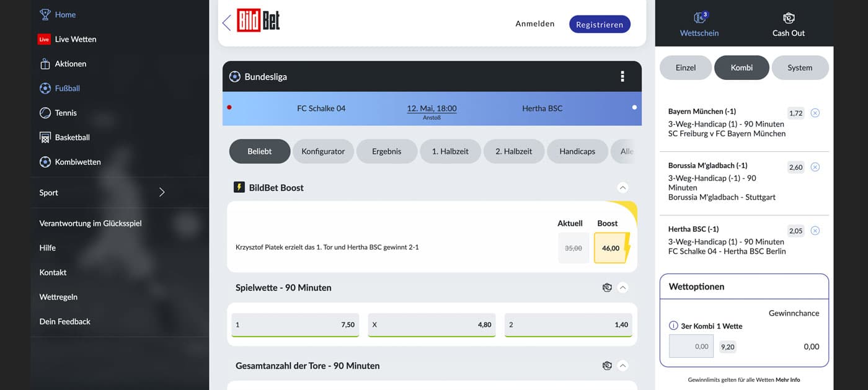The height and width of the screenshot is (390, 868).
Task: Pick outcome 2 at odds 1,40
Action: 569,325
